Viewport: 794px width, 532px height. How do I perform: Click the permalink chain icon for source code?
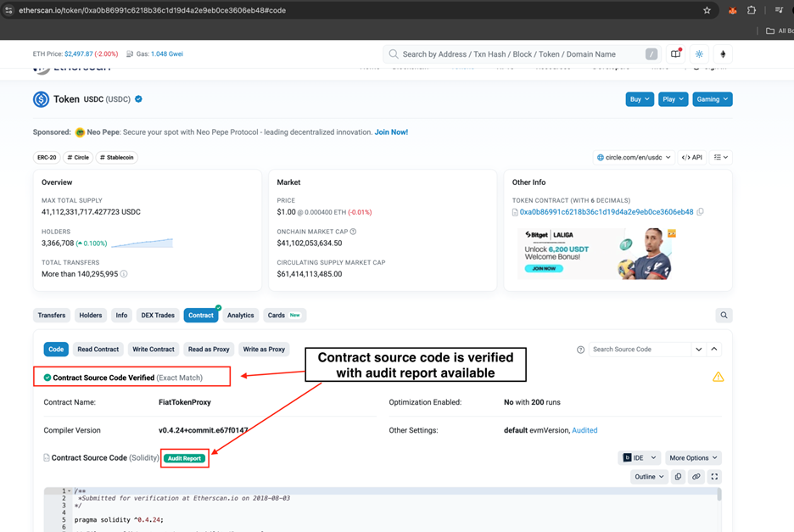coord(696,477)
